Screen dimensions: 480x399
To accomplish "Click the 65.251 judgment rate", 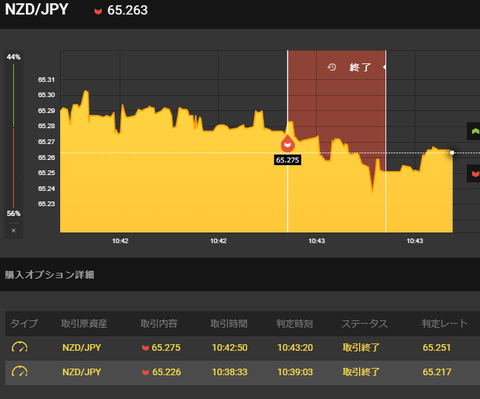I will [437, 348].
